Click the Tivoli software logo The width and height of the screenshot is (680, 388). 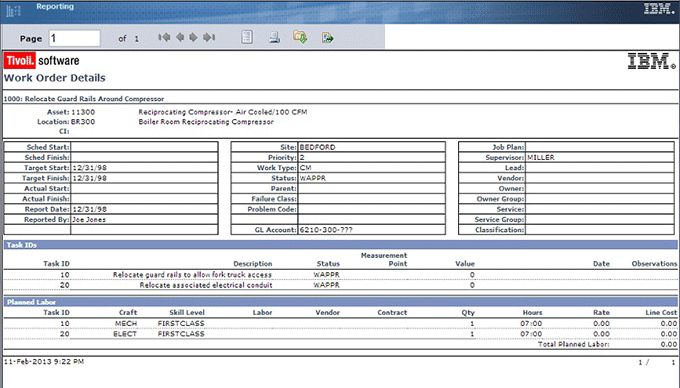42,61
